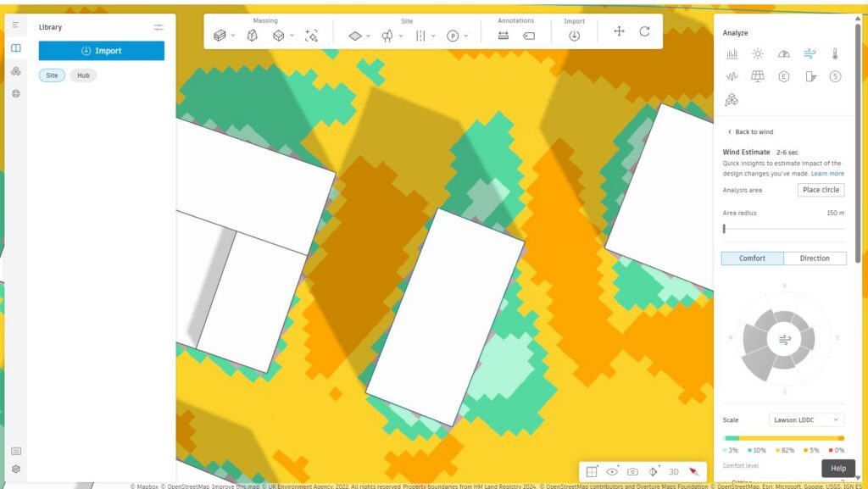
Task: Click the Move tool in toolbar
Action: click(x=619, y=31)
